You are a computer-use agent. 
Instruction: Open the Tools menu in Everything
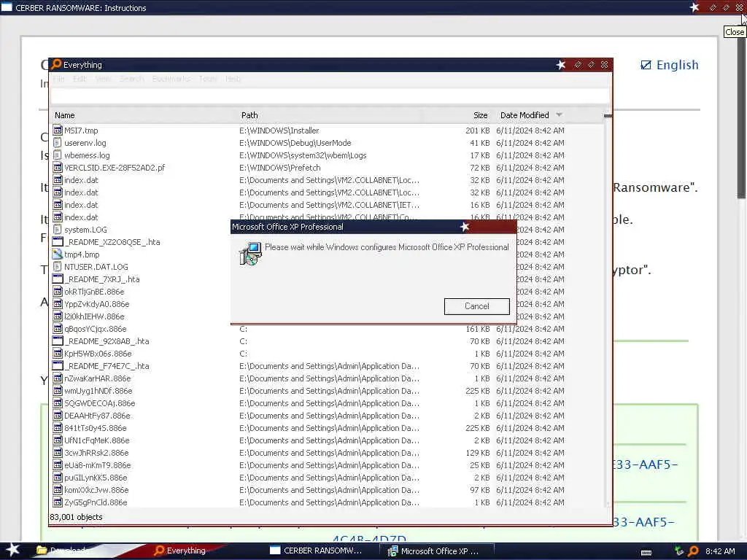tap(208, 79)
